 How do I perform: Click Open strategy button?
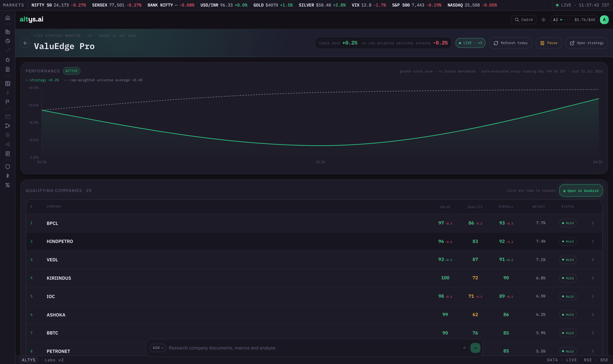point(587,43)
